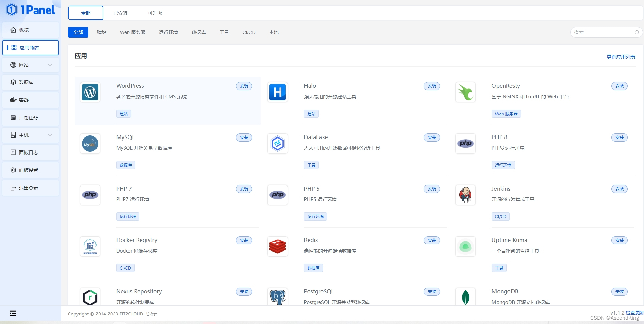Open 面板日志 in the sidebar
The image size is (644, 324).
31,152
